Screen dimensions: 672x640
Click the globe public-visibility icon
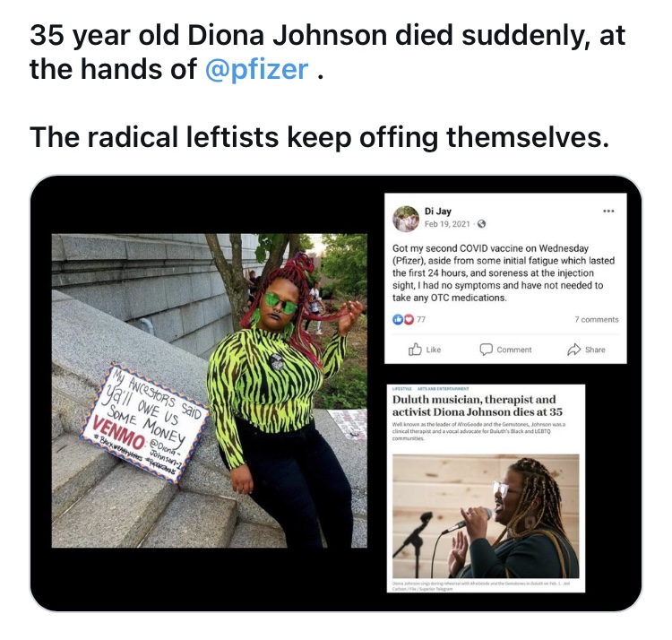(481, 224)
